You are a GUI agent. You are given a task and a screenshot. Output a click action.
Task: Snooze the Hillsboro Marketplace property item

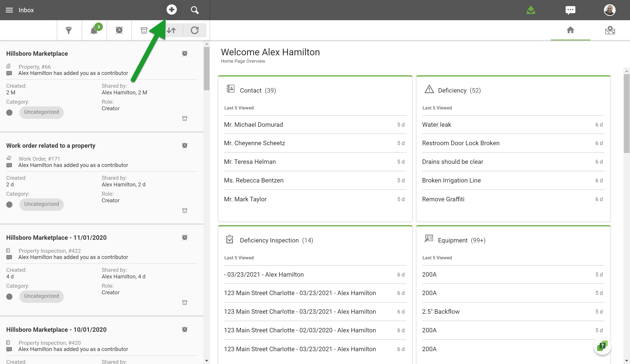click(x=185, y=53)
